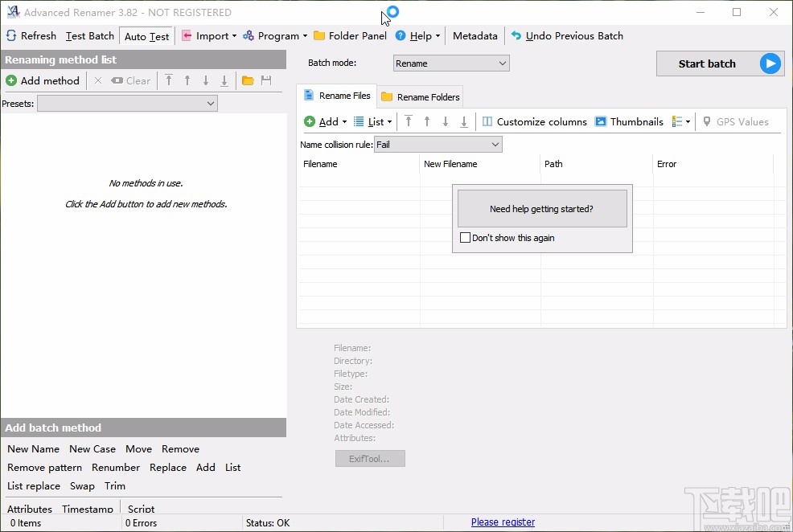
Task: Click the Refresh toolbar icon
Action: pyautogui.click(x=31, y=36)
